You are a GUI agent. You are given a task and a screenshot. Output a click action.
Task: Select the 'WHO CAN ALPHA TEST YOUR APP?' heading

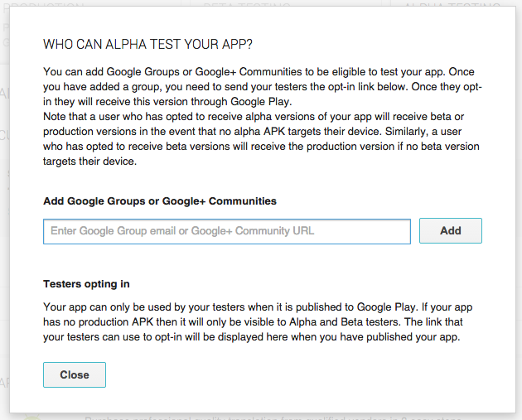(147, 44)
